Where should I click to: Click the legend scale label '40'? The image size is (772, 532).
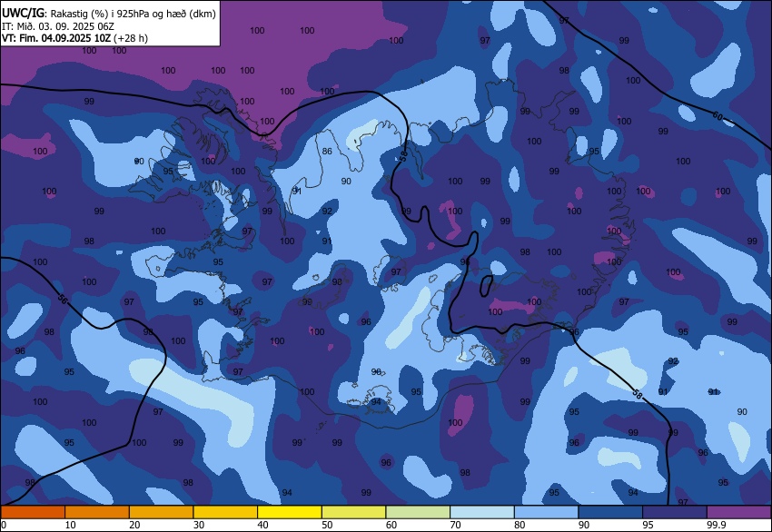[x=262, y=525]
